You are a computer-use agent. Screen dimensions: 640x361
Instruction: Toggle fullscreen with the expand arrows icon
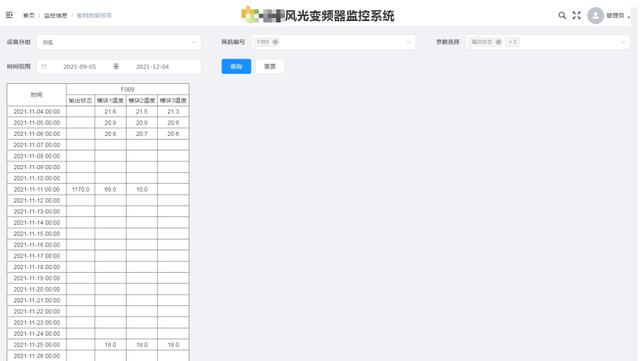(x=576, y=16)
